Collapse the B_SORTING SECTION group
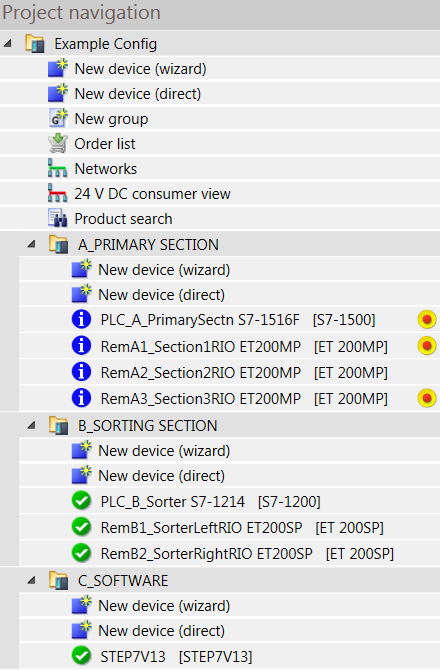Viewport: 440px width, 670px height. tap(31, 425)
